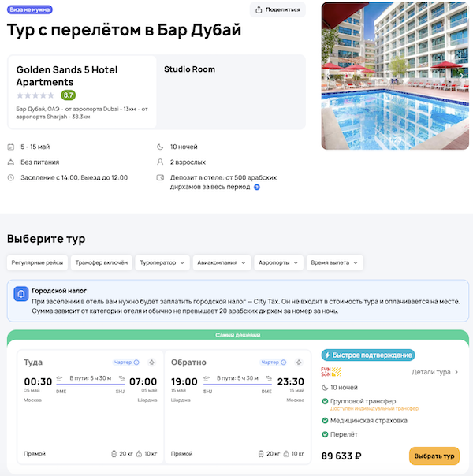Image resolution: width=473 pixels, height=476 pixels.
Task: Expand the Время вылета dropdown
Action: 334,262
